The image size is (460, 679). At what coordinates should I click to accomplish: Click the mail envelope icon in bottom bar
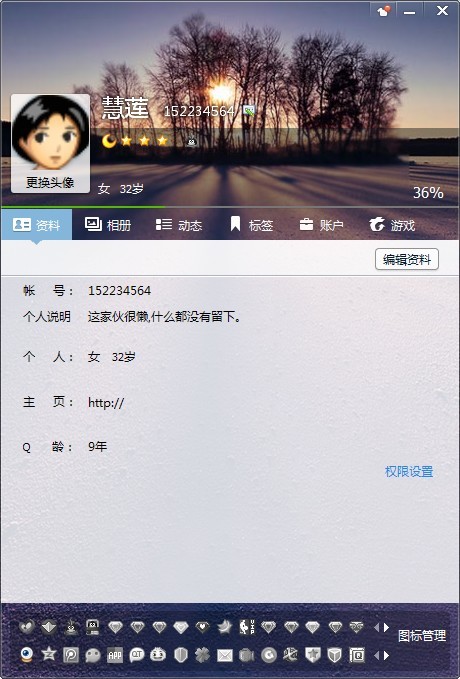tap(224, 655)
